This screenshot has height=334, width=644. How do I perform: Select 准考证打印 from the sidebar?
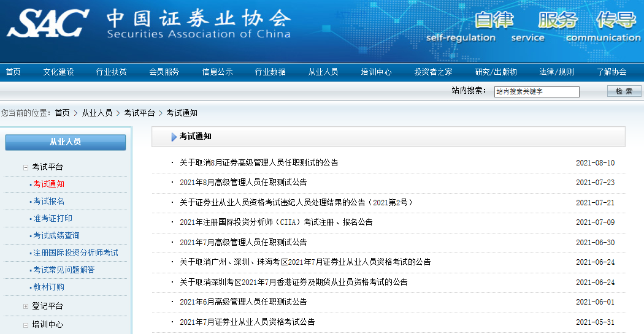[x=53, y=218]
